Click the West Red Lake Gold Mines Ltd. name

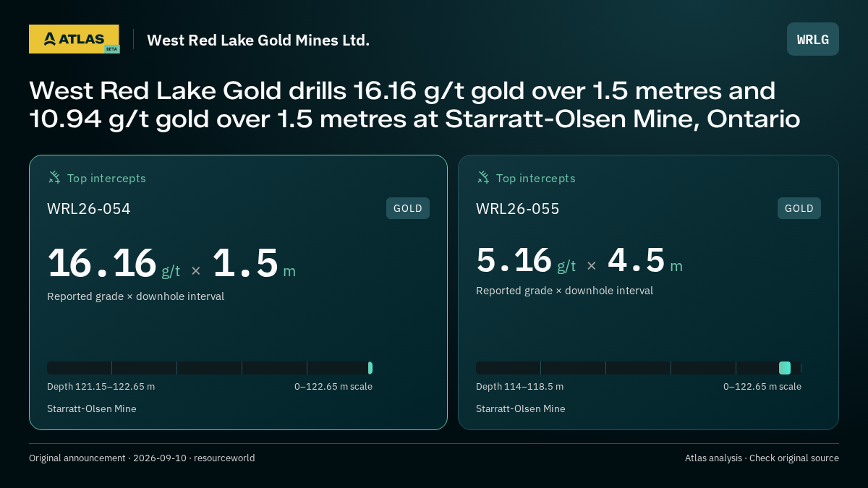tap(258, 40)
